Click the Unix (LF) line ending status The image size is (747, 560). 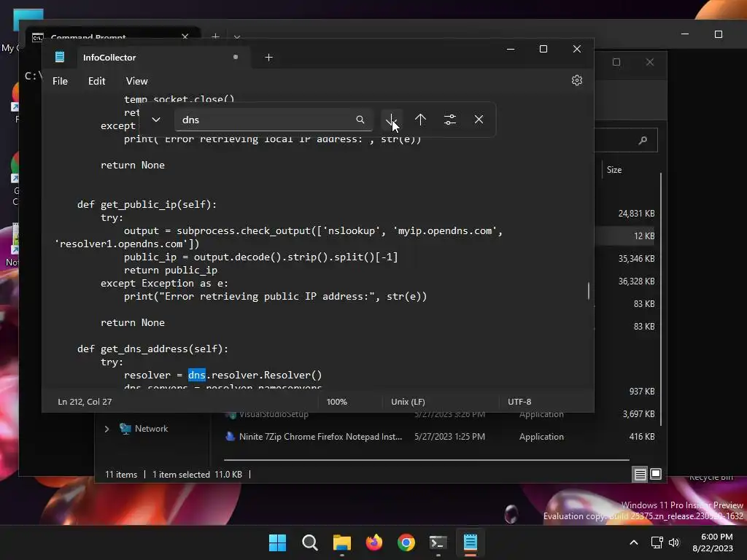(x=408, y=402)
